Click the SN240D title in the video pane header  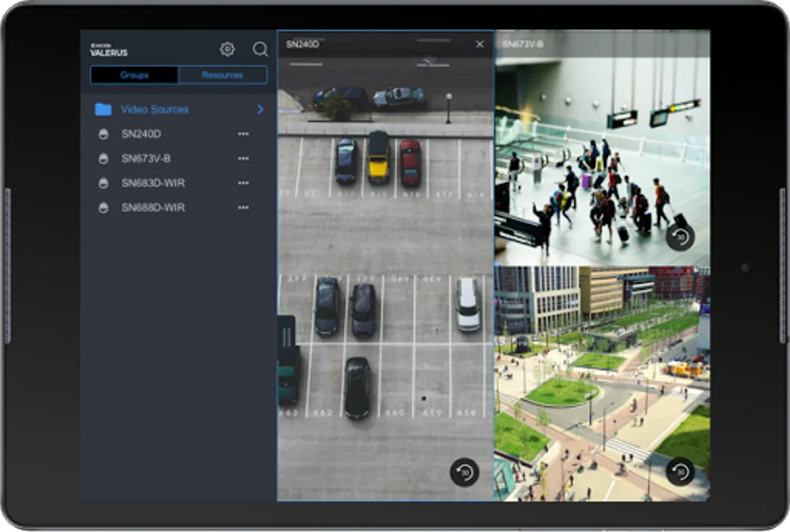[x=302, y=44]
